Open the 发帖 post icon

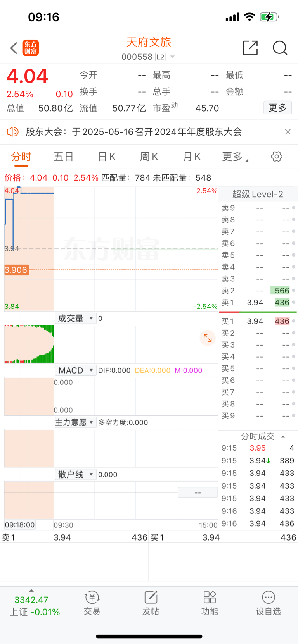pos(151,604)
